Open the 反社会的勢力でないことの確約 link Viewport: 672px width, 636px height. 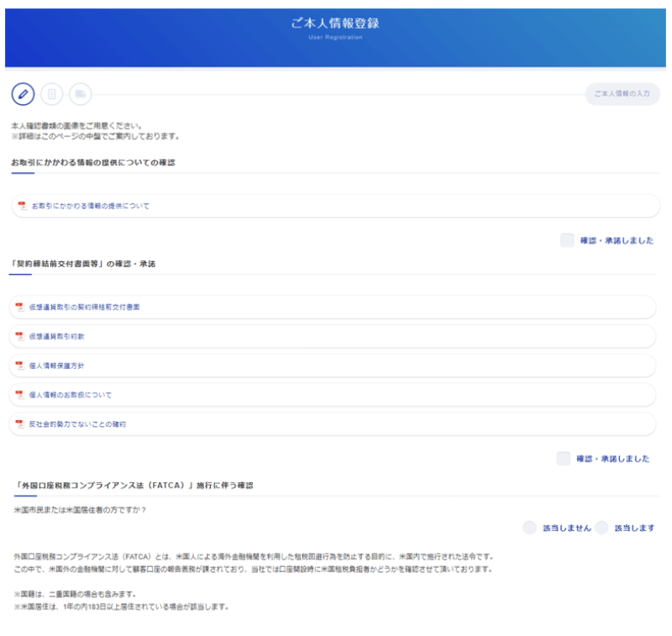tap(76, 424)
